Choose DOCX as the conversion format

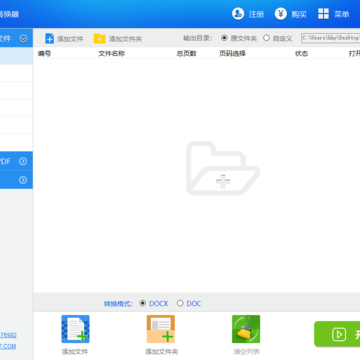pos(143,303)
